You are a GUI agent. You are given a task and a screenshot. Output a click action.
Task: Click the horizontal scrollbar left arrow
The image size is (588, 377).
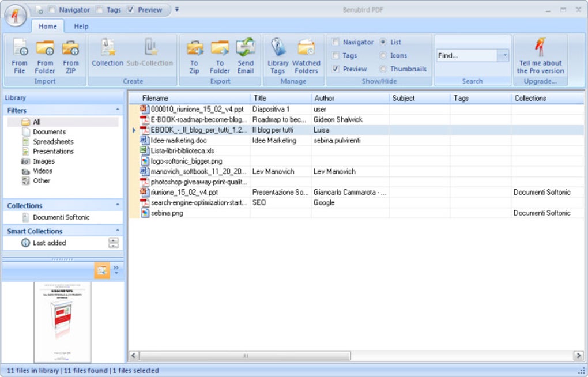click(x=134, y=355)
